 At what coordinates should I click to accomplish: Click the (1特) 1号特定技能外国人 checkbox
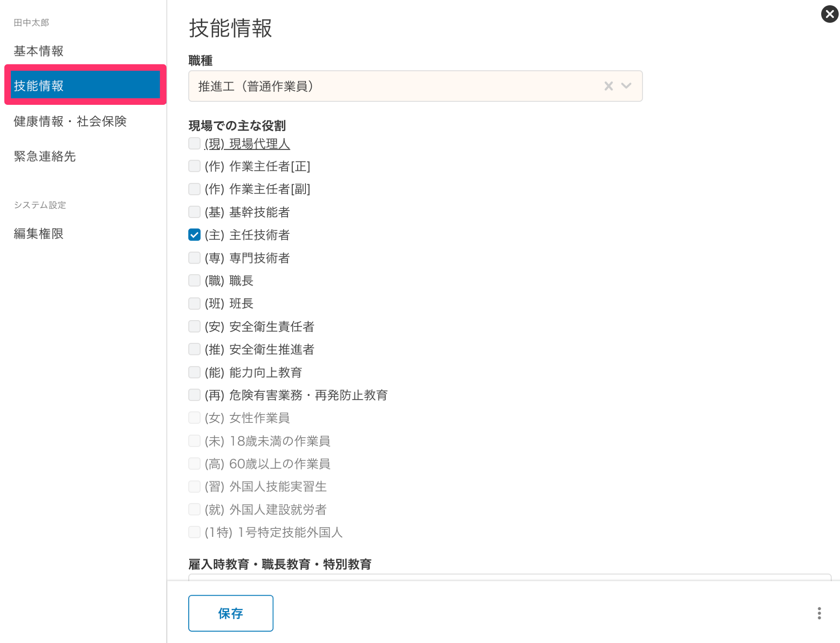(x=194, y=532)
